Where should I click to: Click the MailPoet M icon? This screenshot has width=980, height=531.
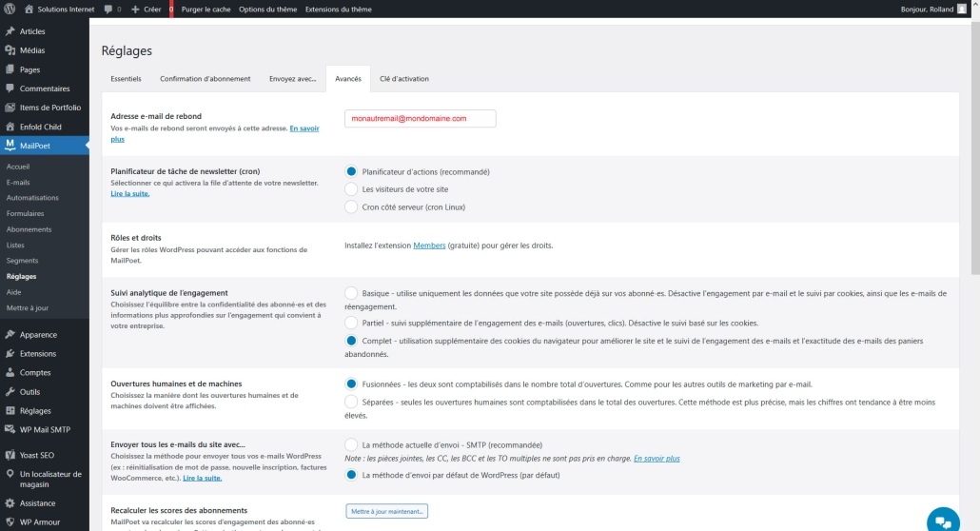click(10, 145)
